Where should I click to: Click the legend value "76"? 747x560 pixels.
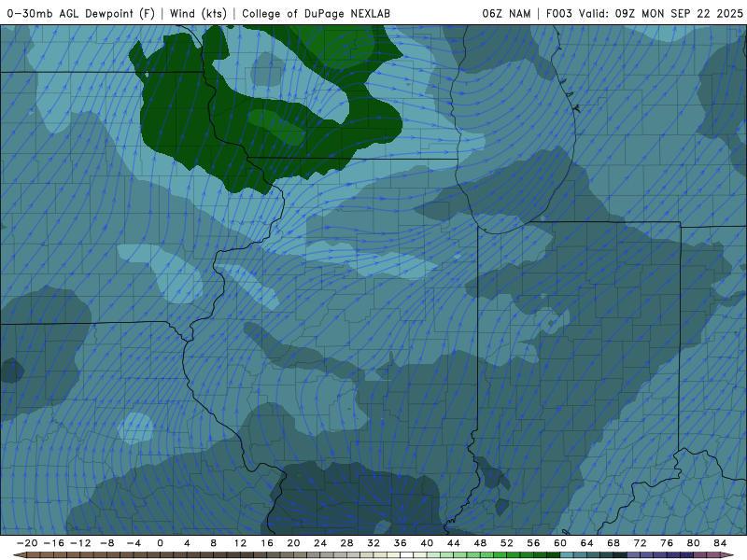coord(667,543)
